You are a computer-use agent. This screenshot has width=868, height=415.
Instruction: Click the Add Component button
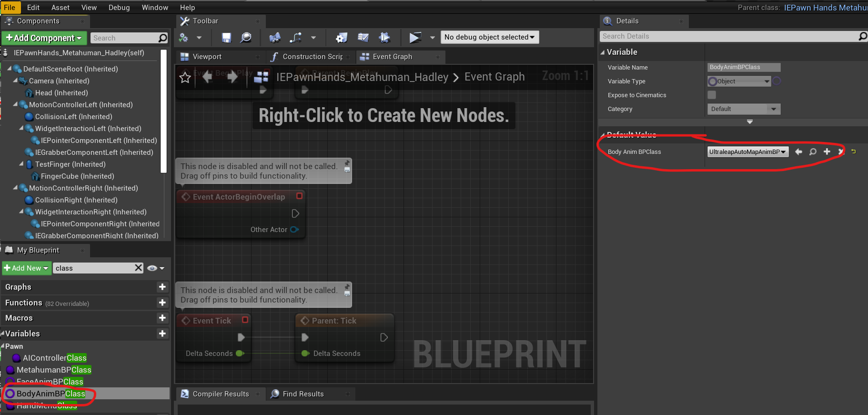43,38
